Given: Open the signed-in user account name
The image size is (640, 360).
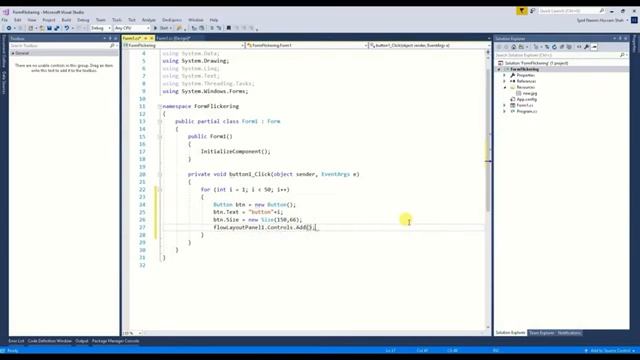Looking at the screenshot, I should point(600,20).
